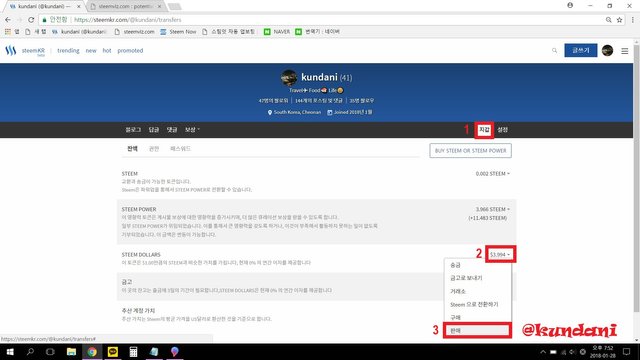This screenshot has width=640, height=360.
Task: Click the zoom magnifier in address bar
Action: 609,20
